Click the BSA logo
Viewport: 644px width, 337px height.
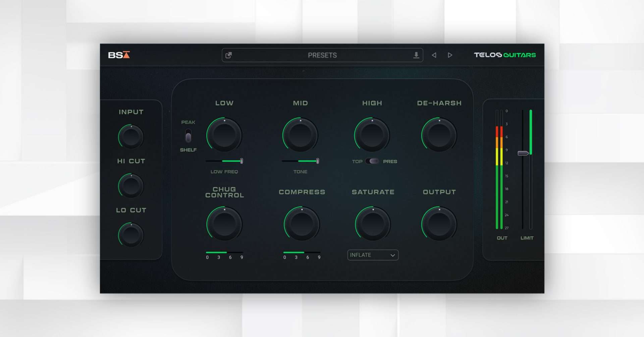click(x=119, y=55)
